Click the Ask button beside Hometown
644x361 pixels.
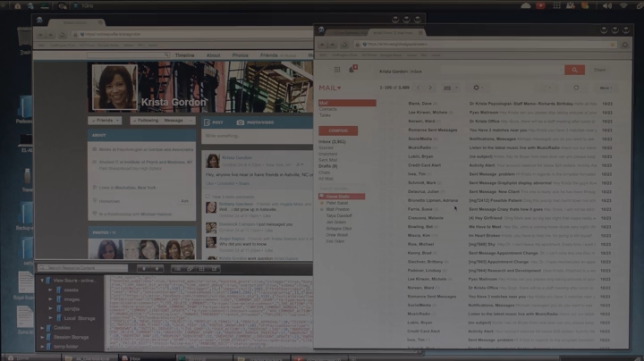coord(185,201)
